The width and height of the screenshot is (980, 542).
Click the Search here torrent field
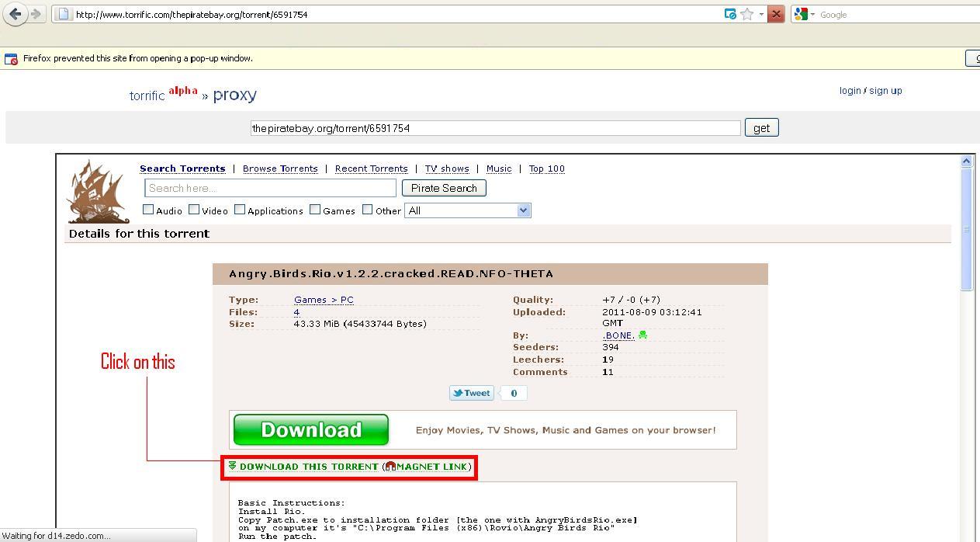[270, 188]
